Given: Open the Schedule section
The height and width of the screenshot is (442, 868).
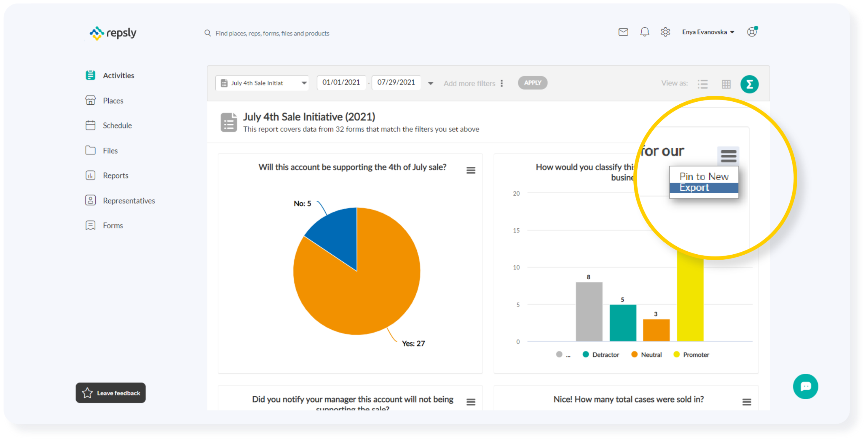Looking at the screenshot, I should click(117, 125).
